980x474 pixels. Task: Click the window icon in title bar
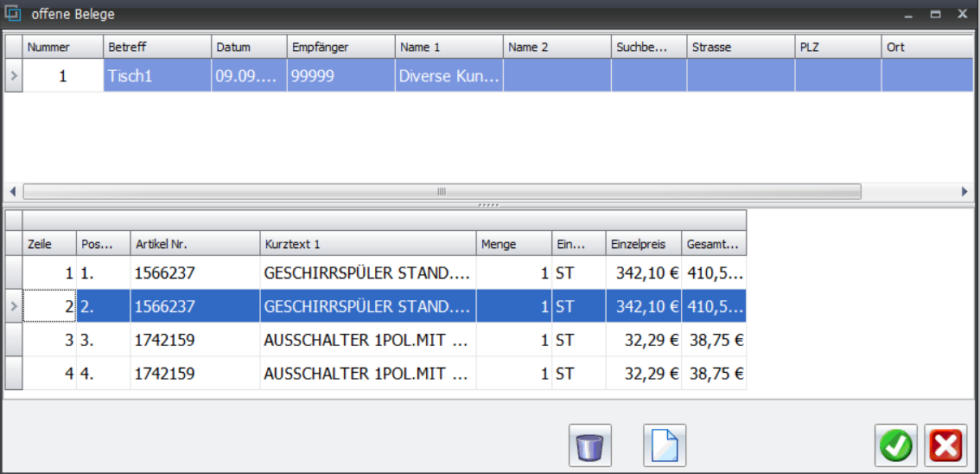(x=14, y=14)
